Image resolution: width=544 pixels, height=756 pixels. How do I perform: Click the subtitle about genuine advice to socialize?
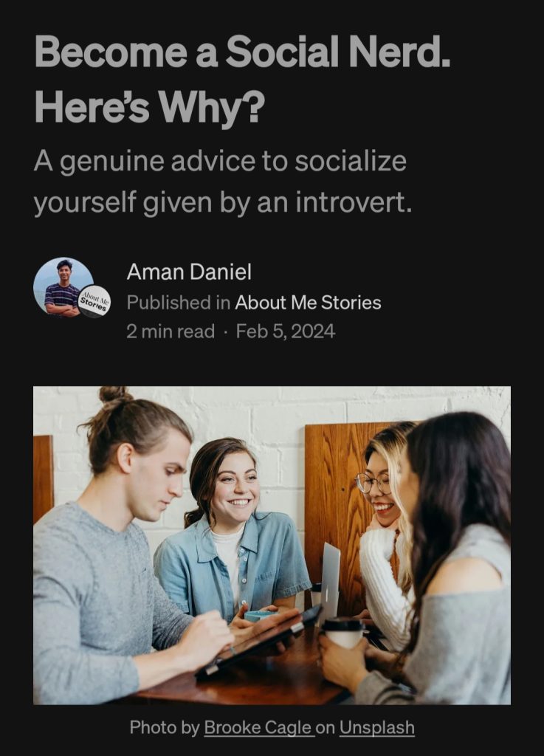tap(220, 160)
